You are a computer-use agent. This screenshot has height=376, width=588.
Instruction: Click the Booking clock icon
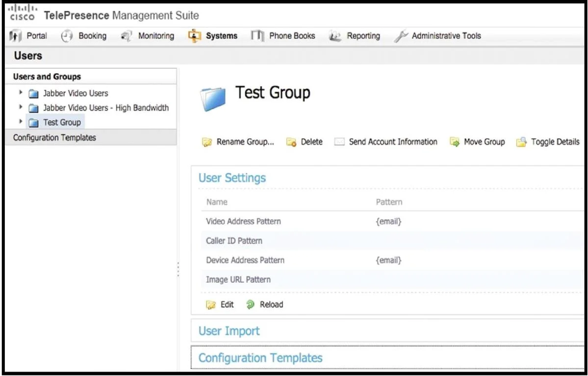click(x=67, y=36)
